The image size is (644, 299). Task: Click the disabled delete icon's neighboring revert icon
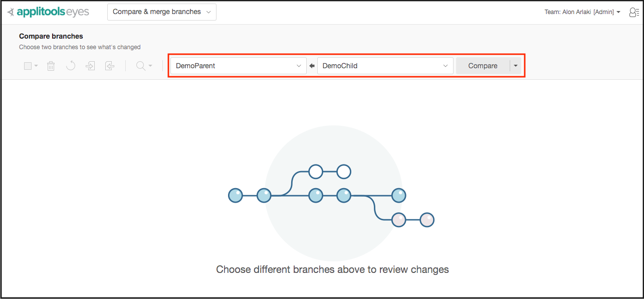point(70,65)
